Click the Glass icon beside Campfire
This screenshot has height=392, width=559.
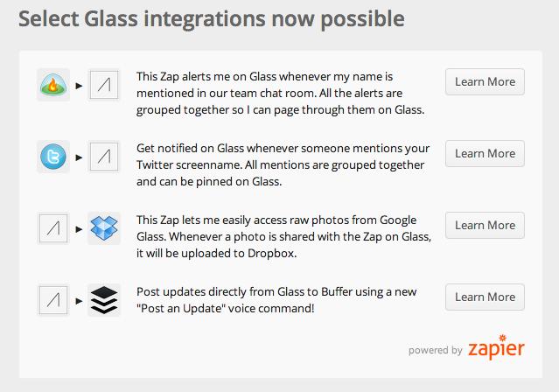104,85
